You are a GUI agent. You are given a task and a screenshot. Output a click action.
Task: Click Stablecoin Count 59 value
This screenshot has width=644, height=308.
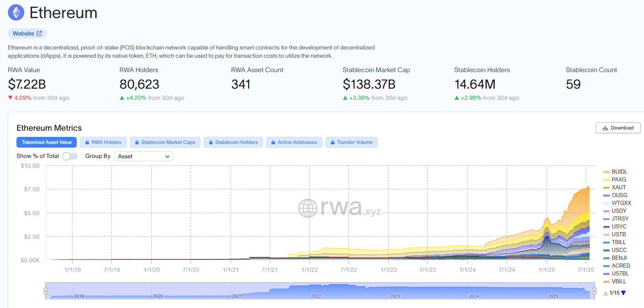click(x=573, y=84)
